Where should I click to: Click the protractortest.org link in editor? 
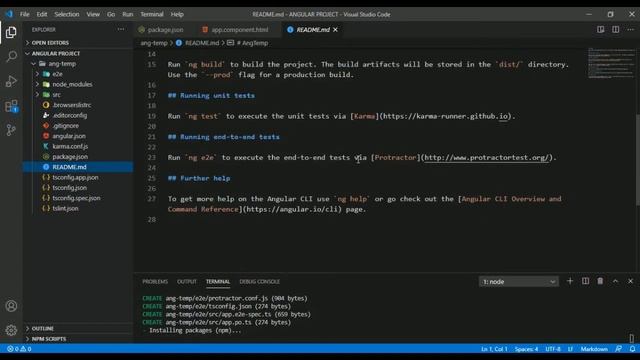487,158
